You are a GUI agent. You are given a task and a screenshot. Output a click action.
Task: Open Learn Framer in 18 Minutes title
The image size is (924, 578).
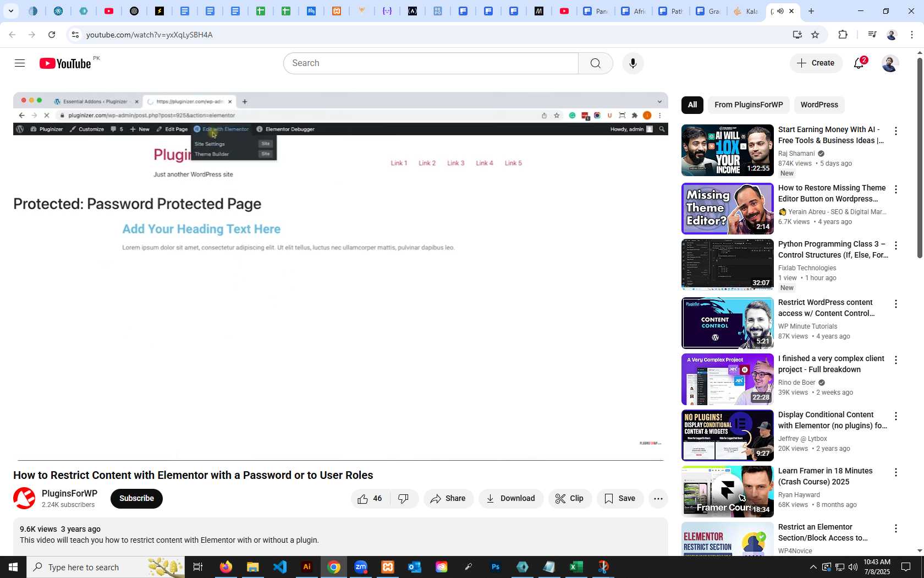[x=826, y=476]
